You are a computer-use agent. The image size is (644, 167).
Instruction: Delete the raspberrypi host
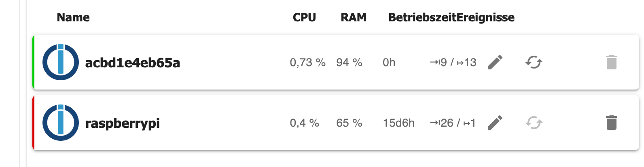pos(612,123)
